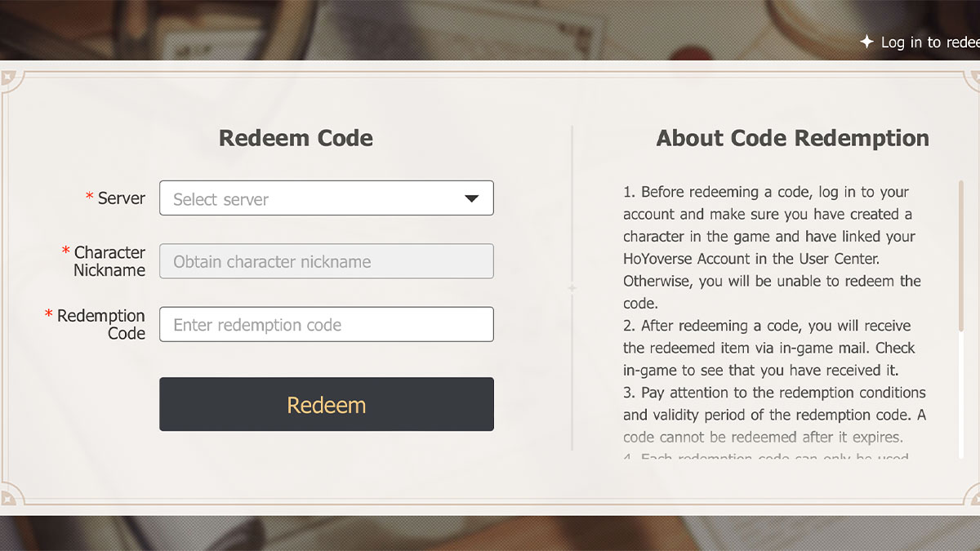Click the Server dropdown arrow icon
The image size is (980, 551).
pos(471,199)
